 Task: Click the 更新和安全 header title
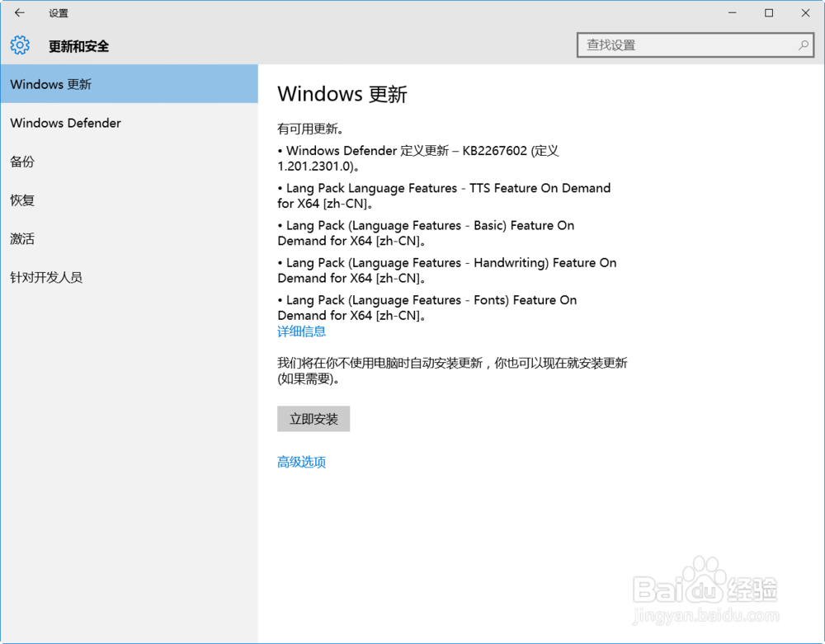(79, 46)
